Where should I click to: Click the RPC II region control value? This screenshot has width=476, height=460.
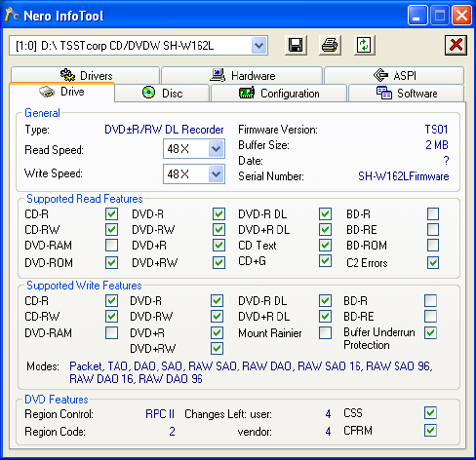tap(160, 414)
